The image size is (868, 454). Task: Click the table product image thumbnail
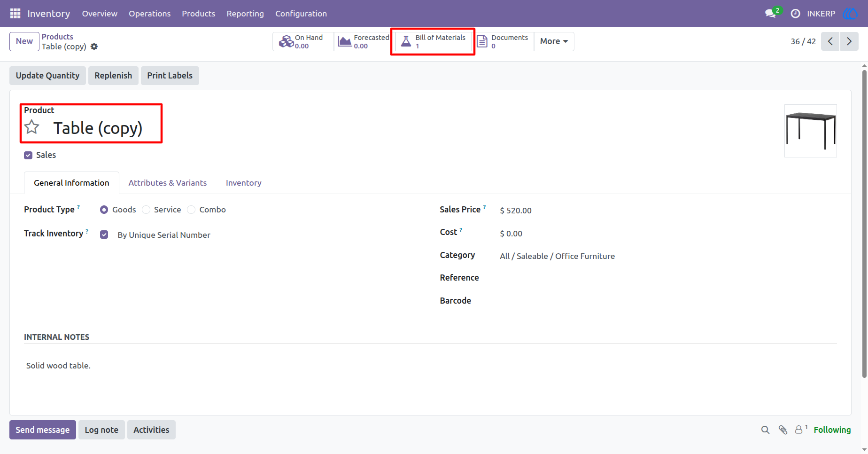(x=811, y=131)
